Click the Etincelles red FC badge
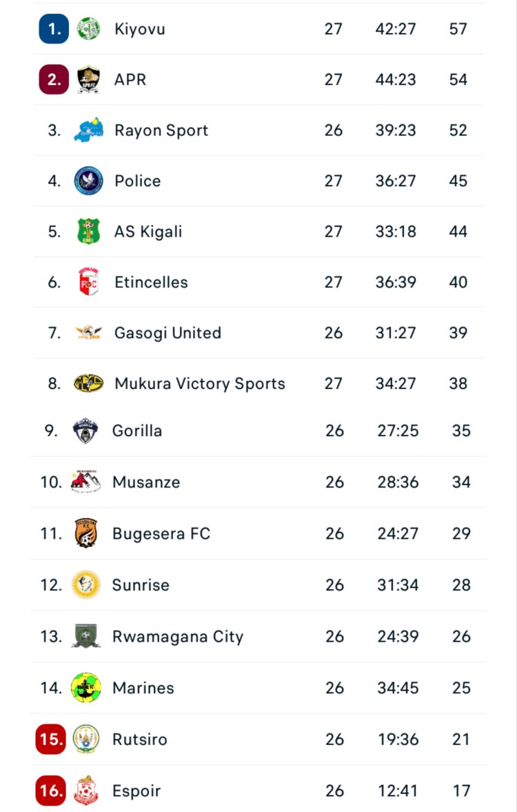Viewport: 517px width, 812px height. point(88,282)
